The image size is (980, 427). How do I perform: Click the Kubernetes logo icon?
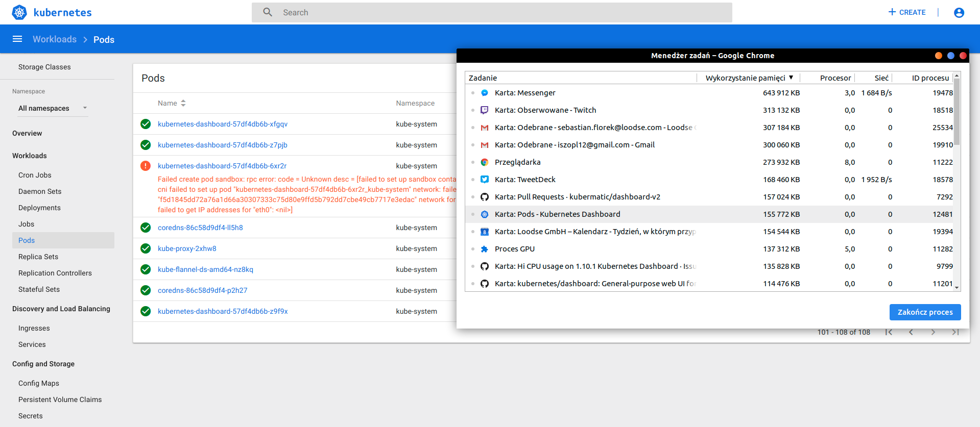(19, 12)
